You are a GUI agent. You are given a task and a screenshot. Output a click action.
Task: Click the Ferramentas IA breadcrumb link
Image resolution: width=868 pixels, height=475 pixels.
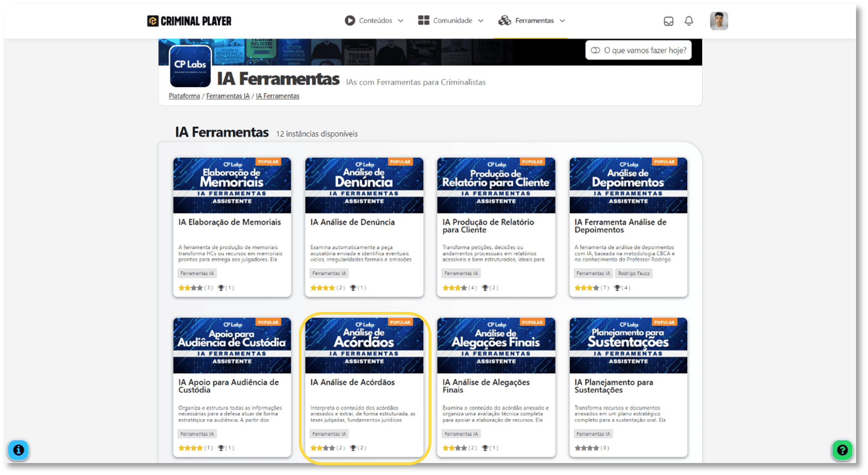[x=228, y=96]
